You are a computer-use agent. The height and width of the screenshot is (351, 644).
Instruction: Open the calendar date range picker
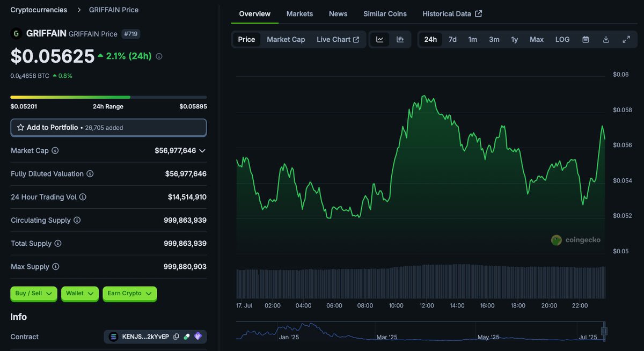586,39
